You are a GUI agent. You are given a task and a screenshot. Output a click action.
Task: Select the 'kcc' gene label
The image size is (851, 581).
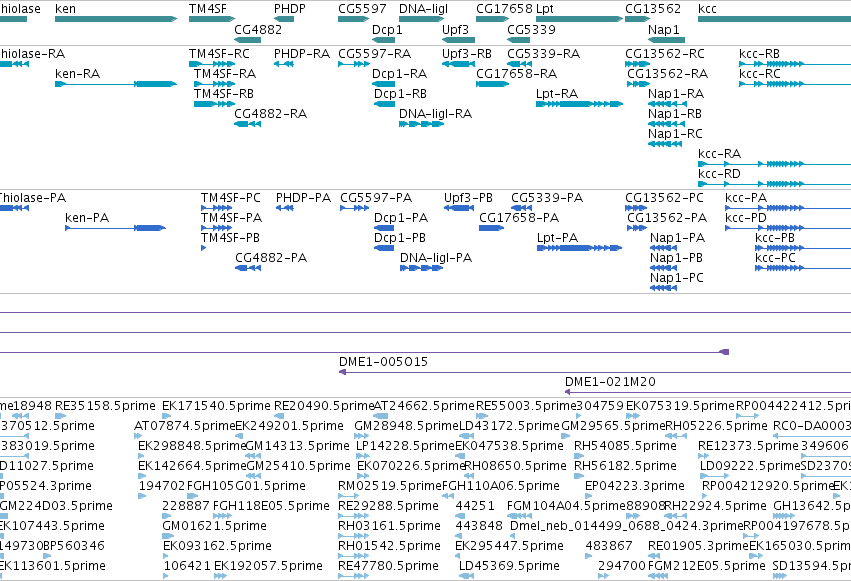[707, 9]
